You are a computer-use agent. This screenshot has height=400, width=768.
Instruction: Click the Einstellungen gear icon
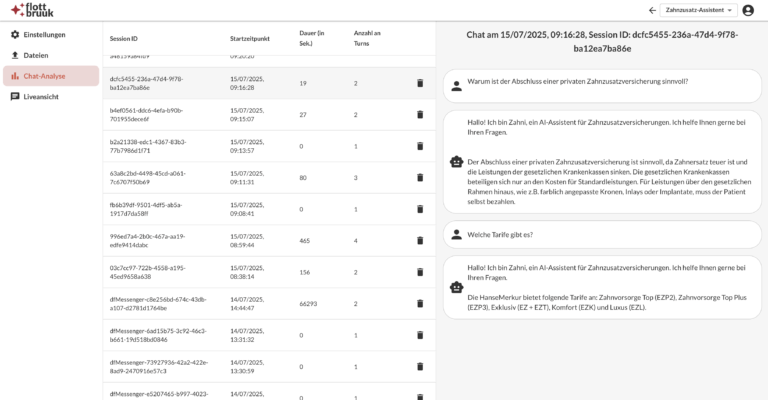tap(15, 35)
